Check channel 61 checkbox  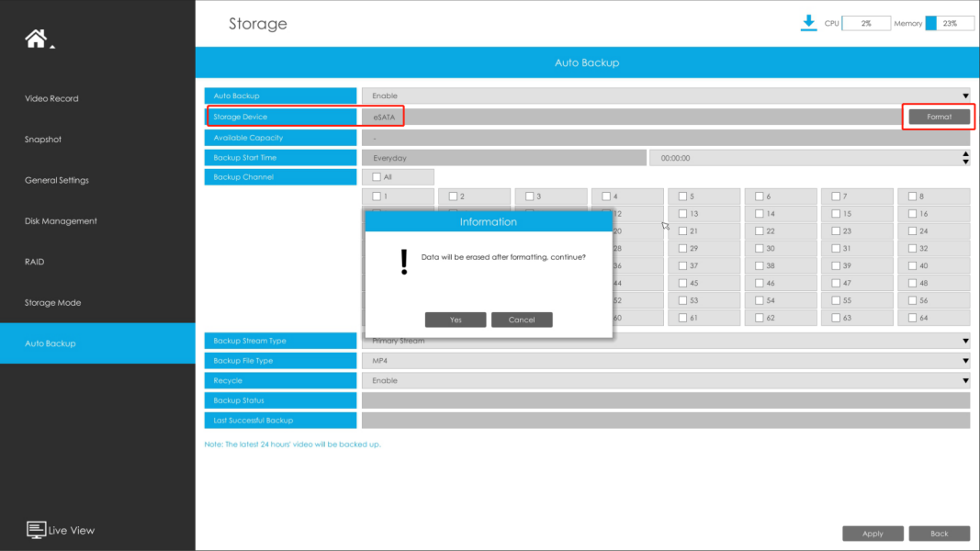682,318
